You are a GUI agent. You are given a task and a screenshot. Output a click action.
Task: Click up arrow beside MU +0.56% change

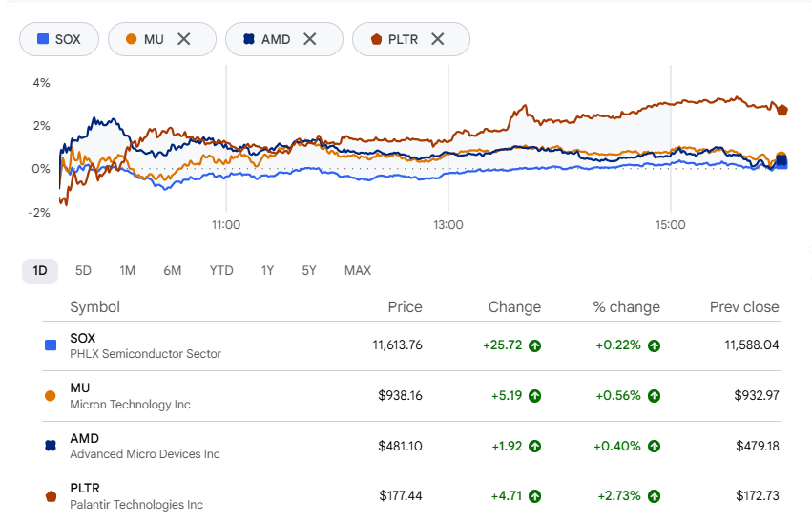654,396
